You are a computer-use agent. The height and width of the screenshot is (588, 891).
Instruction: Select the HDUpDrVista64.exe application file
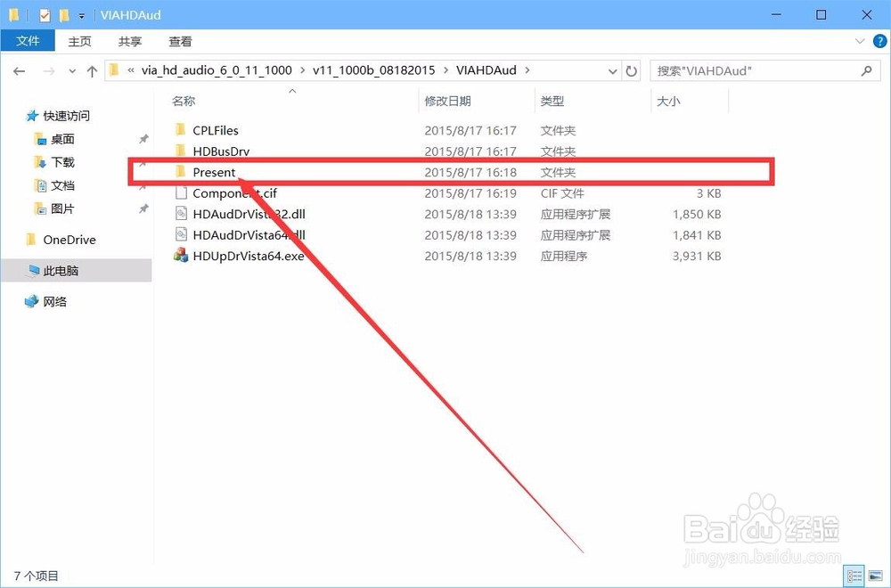[x=248, y=256]
